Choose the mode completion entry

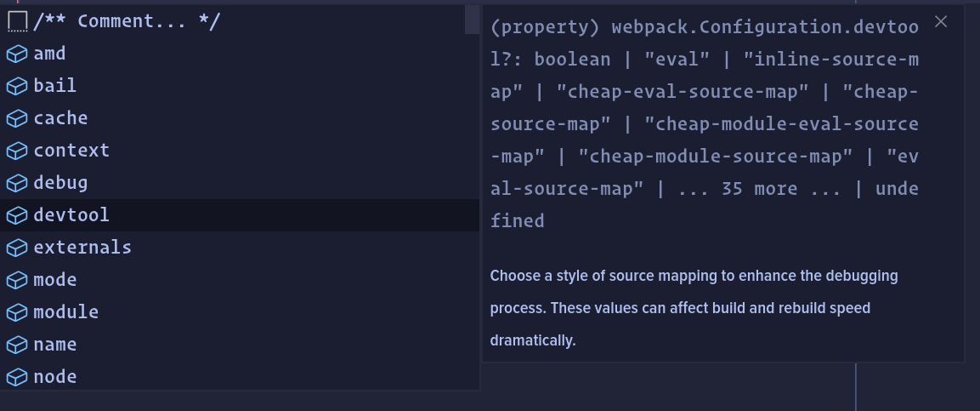coord(240,280)
